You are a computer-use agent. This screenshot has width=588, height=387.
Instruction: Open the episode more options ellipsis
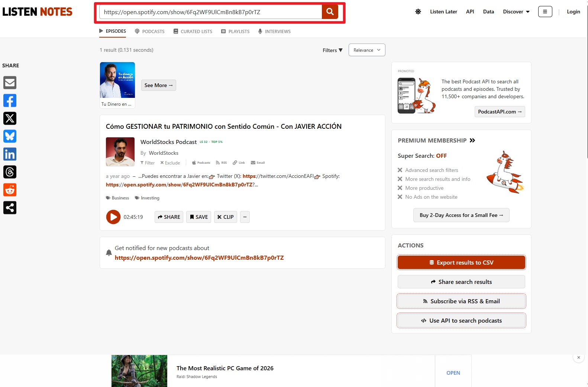click(245, 217)
